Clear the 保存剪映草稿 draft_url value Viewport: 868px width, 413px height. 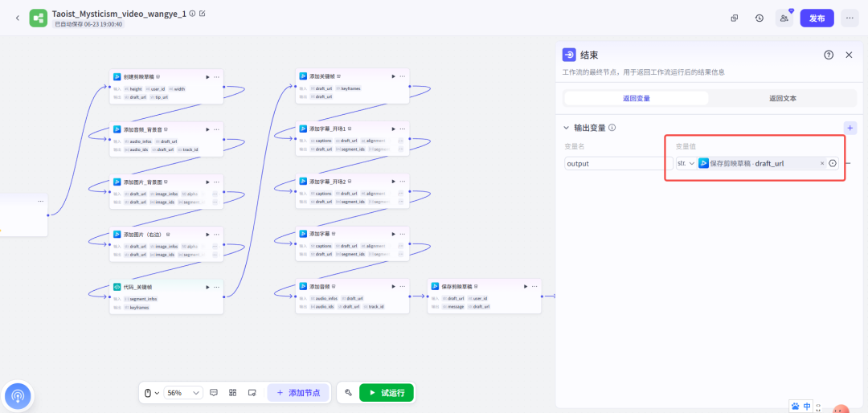pos(822,163)
